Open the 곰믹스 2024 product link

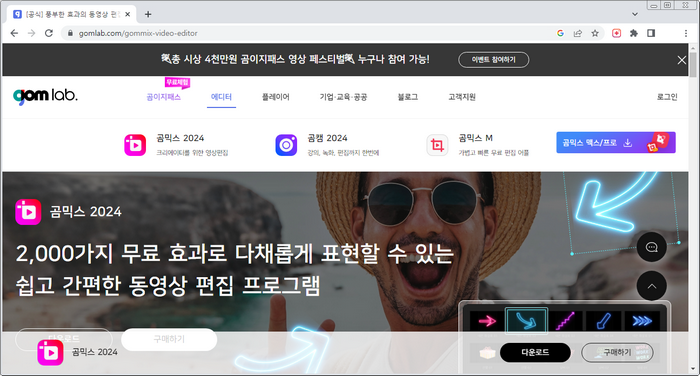click(180, 138)
